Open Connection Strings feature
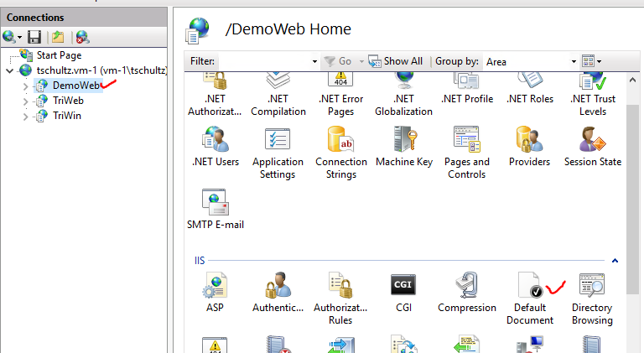The width and height of the screenshot is (644, 353). tap(341, 153)
